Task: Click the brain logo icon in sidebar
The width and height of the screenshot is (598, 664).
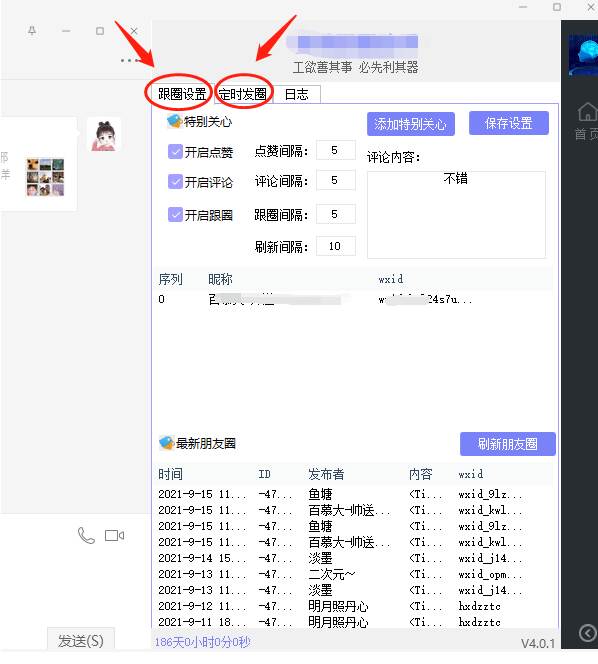Action: (x=583, y=55)
